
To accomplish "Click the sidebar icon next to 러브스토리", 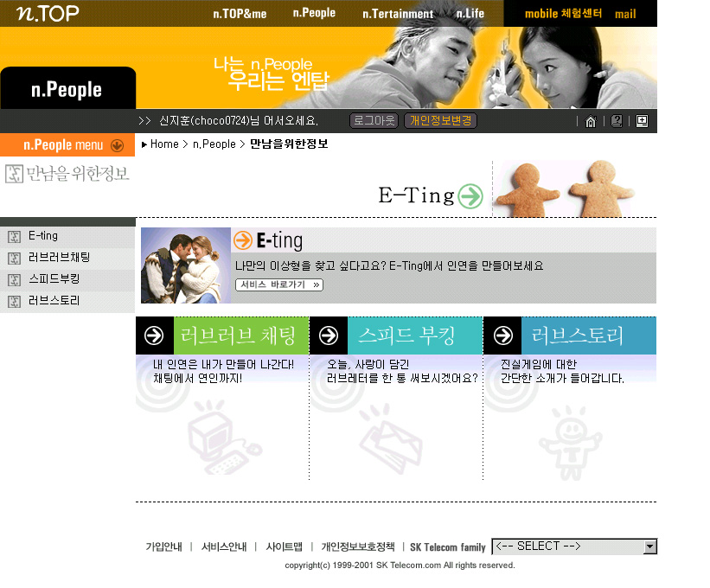I will click(x=15, y=302).
